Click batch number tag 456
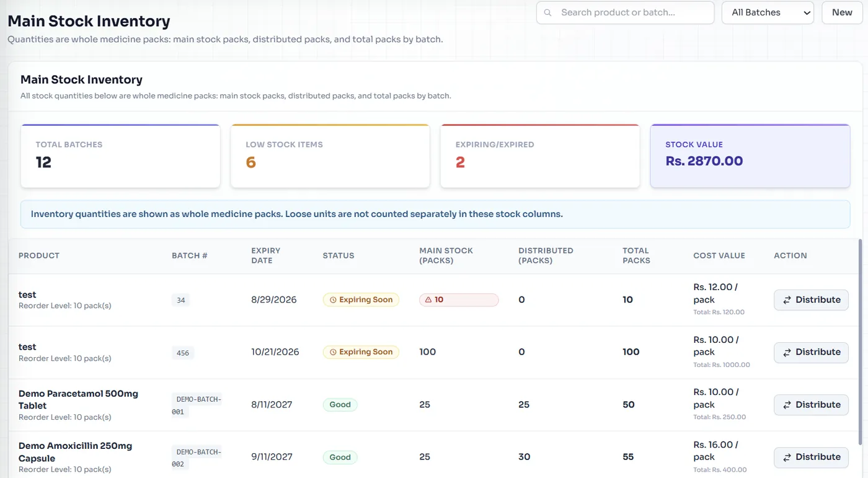This screenshot has width=868, height=478. [183, 353]
